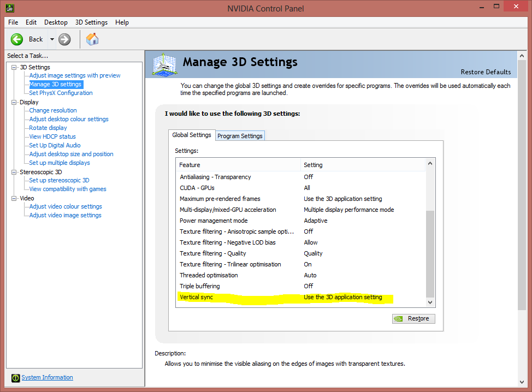Click the settings list scroll up arrow
The height and width of the screenshot is (392, 532).
tap(430, 163)
